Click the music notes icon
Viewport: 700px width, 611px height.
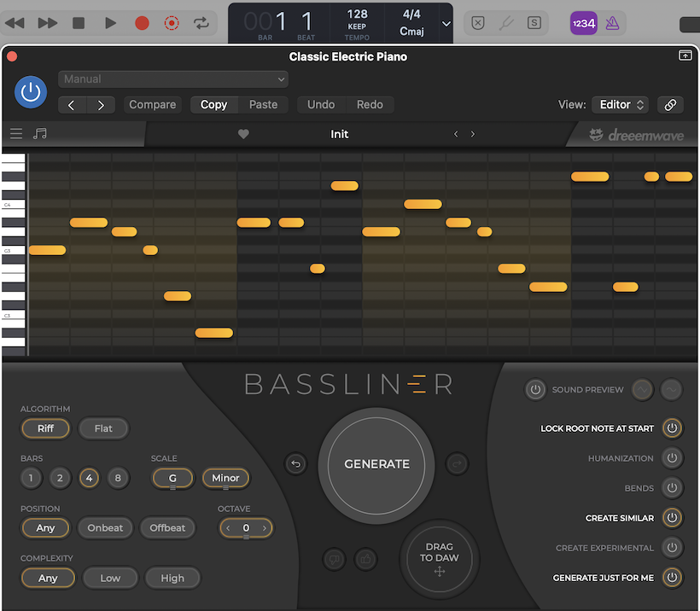[x=40, y=133]
